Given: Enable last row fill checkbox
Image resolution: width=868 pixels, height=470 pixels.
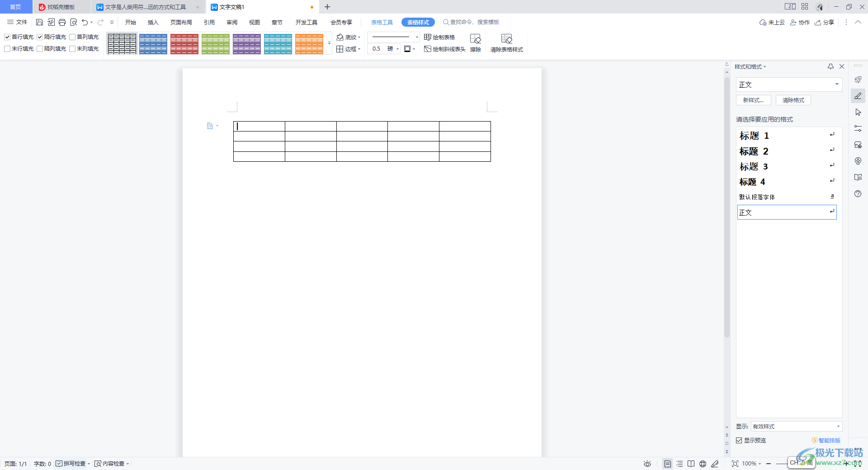Looking at the screenshot, I should 7,49.
